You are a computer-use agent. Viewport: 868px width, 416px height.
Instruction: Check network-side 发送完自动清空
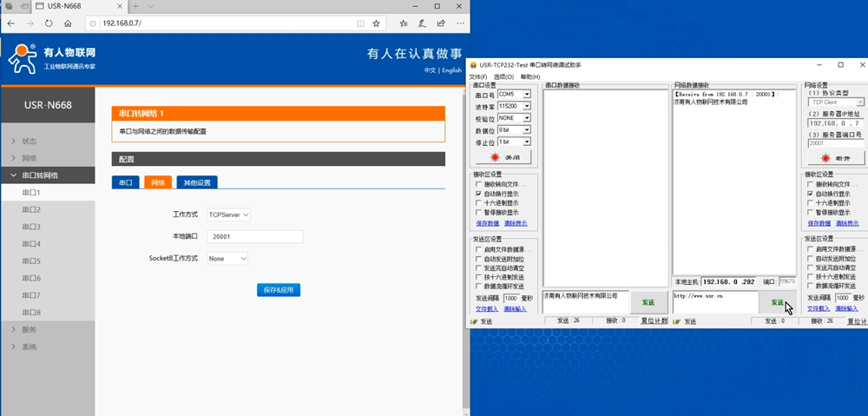coord(811,267)
